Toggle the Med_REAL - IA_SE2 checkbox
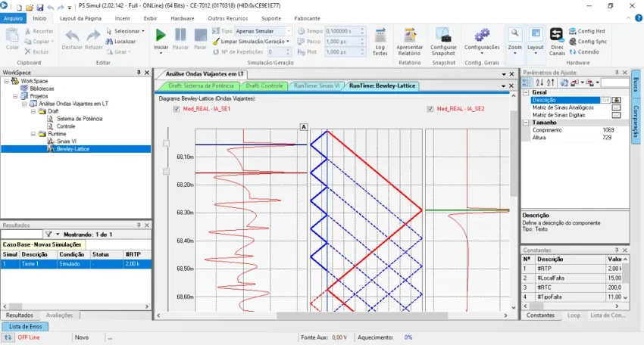The height and width of the screenshot is (345, 644). click(430, 109)
